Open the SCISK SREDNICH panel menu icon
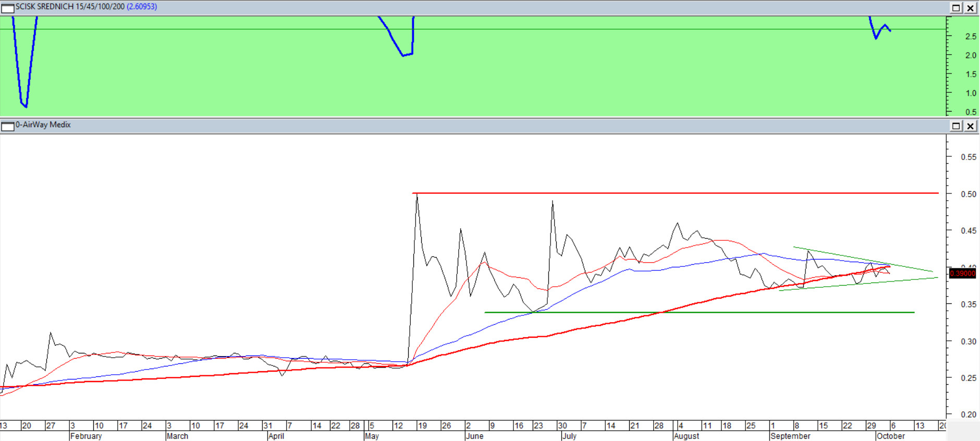This screenshot has height=441, width=980. point(7,8)
